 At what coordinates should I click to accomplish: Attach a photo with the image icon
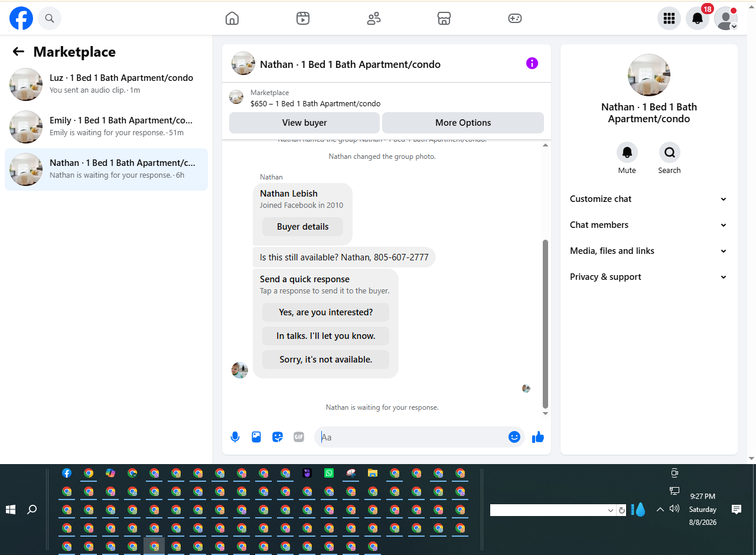pos(256,437)
